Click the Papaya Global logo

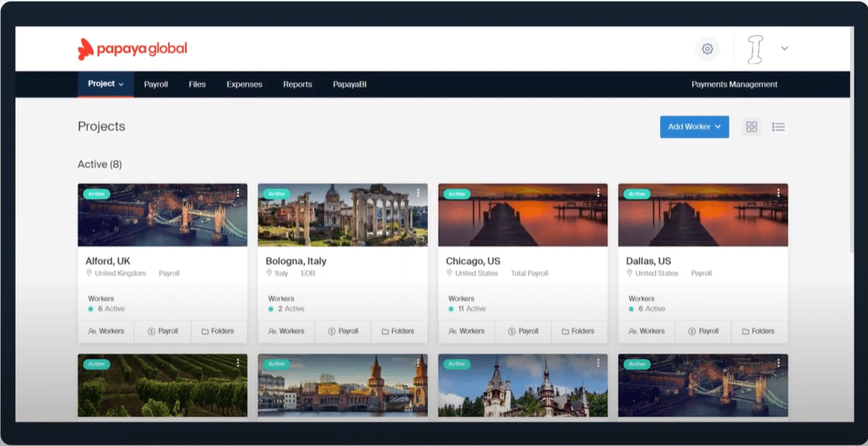[x=132, y=49]
